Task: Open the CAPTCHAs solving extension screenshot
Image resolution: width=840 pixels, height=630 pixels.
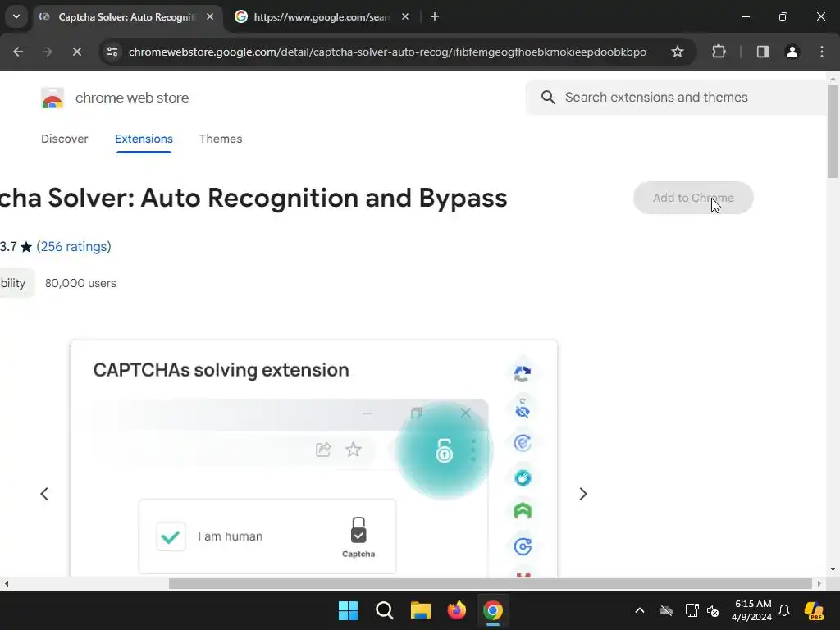Action: point(314,459)
